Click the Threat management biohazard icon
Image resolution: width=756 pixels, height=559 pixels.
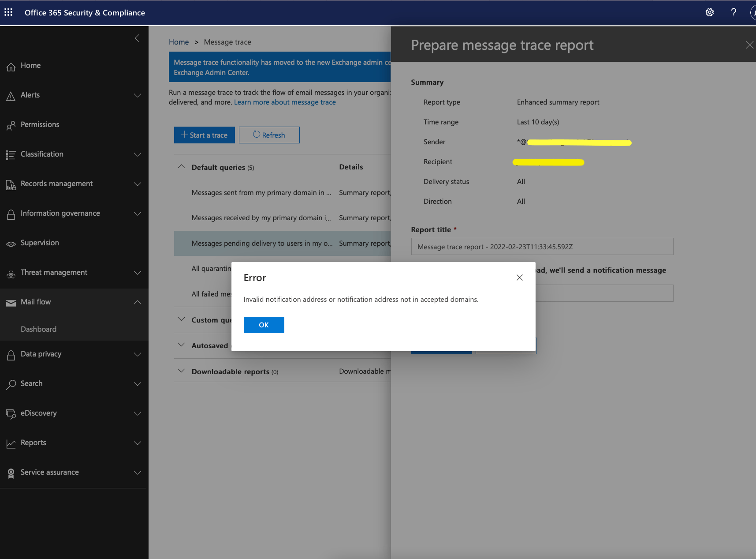[x=11, y=274]
